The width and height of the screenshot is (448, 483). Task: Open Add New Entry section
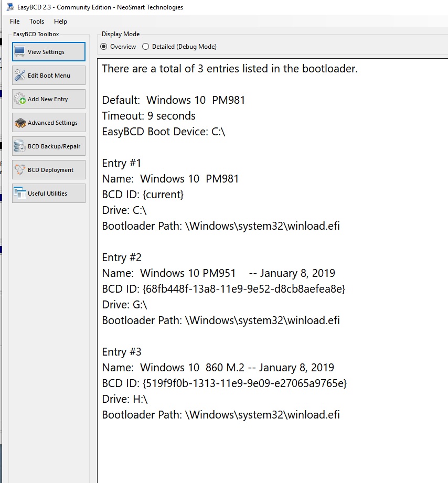(x=49, y=99)
